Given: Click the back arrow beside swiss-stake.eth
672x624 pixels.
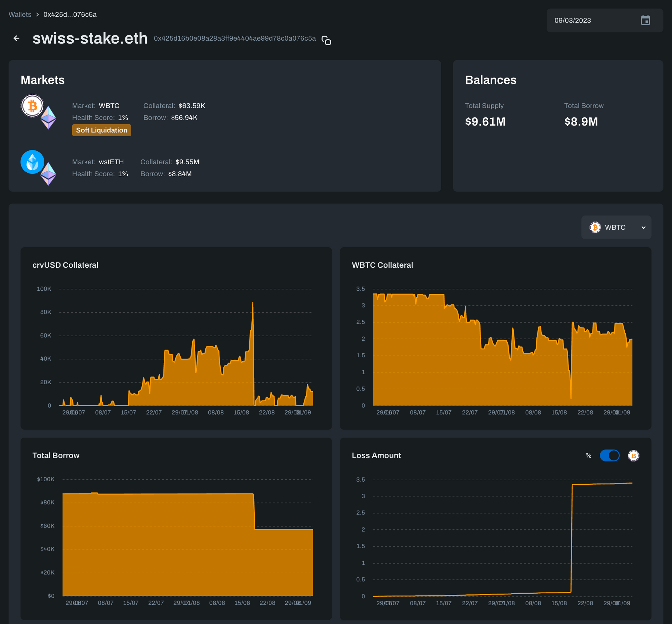Looking at the screenshot, I should coord(16,39).
